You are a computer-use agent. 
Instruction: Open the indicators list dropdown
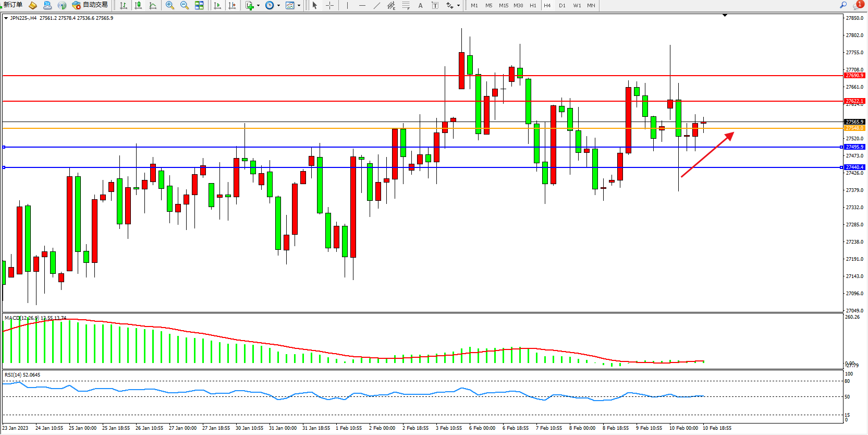coord(258,6)
